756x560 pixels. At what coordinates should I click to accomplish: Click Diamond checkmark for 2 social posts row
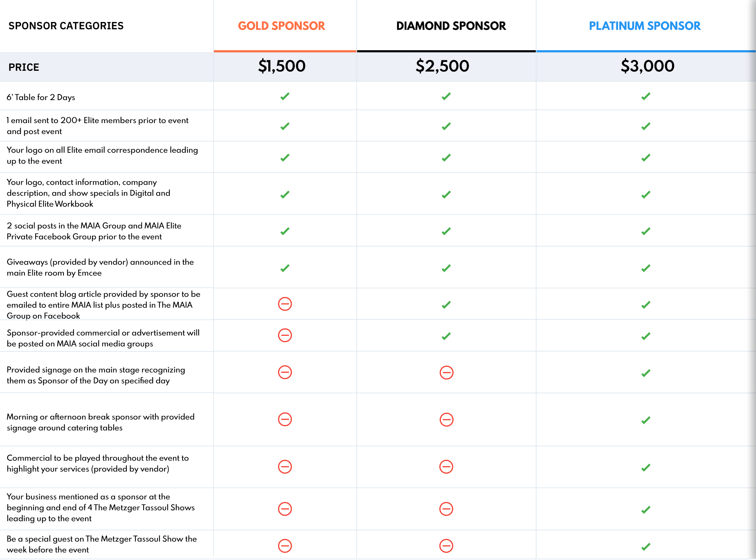click(x=446, y=231)
